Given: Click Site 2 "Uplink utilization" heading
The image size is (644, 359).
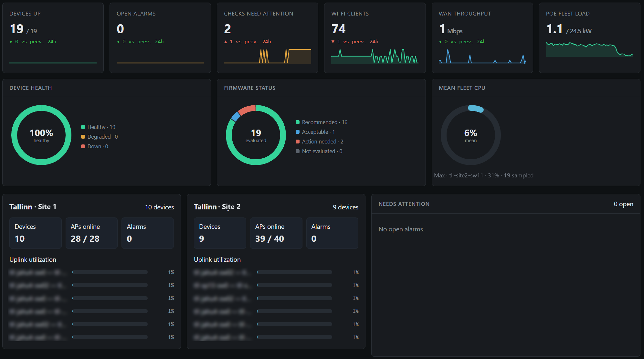Looking at the screenshot, I should (x=217, y=259).
